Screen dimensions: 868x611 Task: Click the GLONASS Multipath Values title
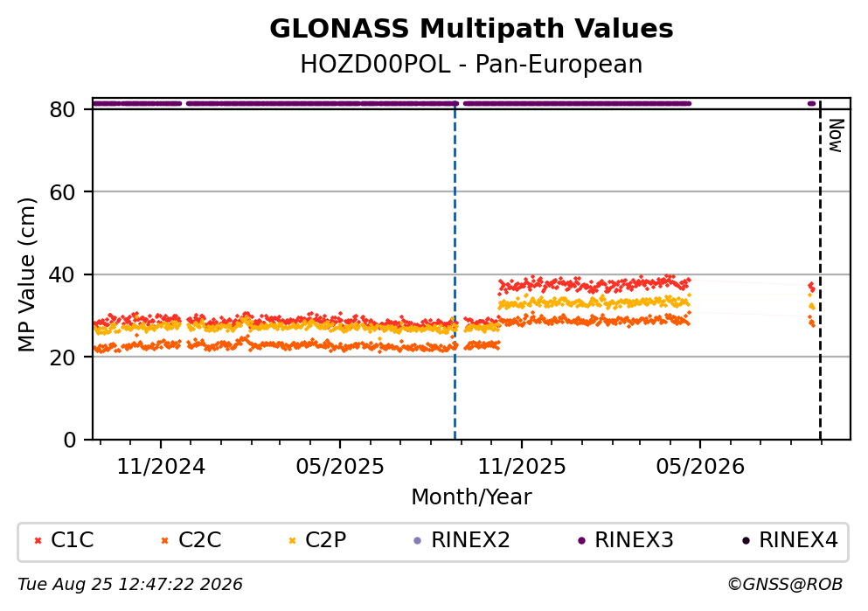(x=471, y=29)
